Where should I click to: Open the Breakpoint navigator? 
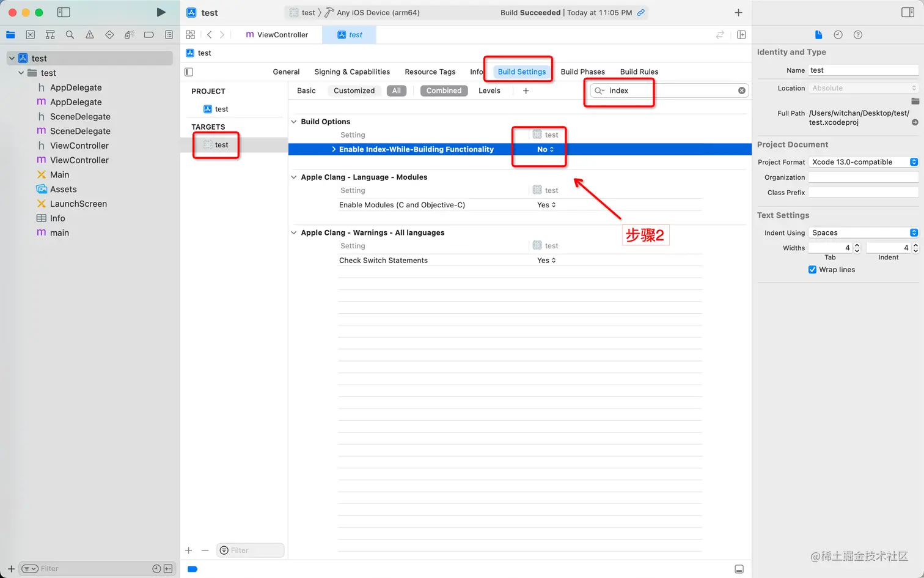[149, 35]
